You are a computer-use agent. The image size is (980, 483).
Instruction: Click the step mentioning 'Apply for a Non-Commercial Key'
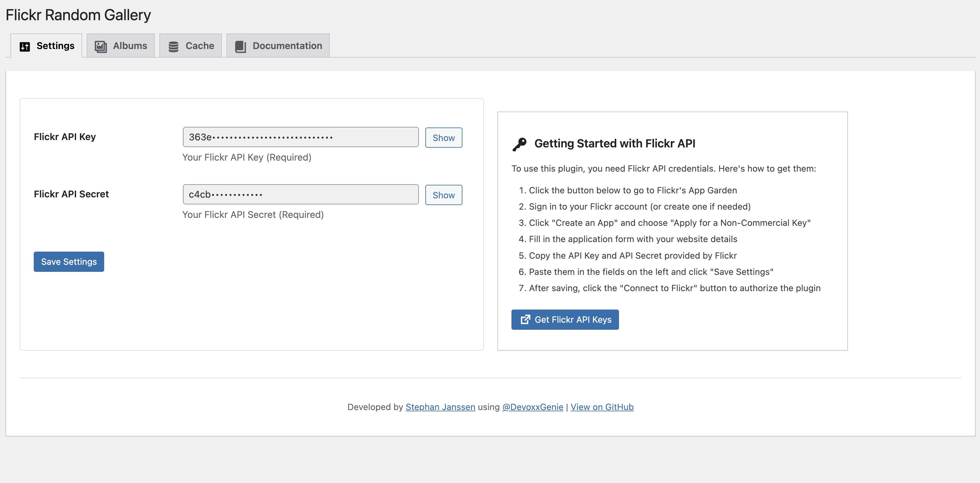670,223
